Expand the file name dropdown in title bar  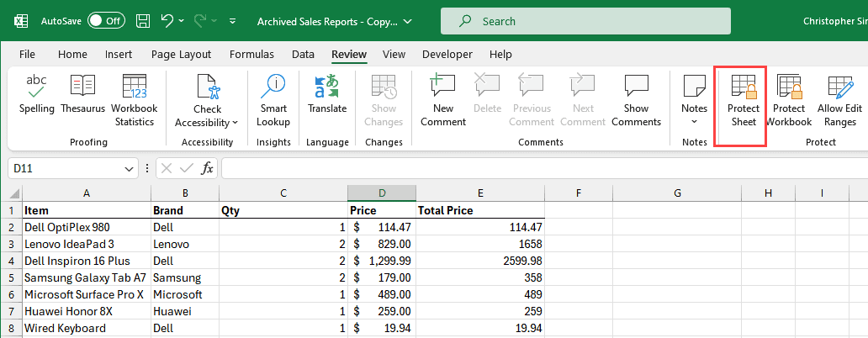click(x=408, y=22)
